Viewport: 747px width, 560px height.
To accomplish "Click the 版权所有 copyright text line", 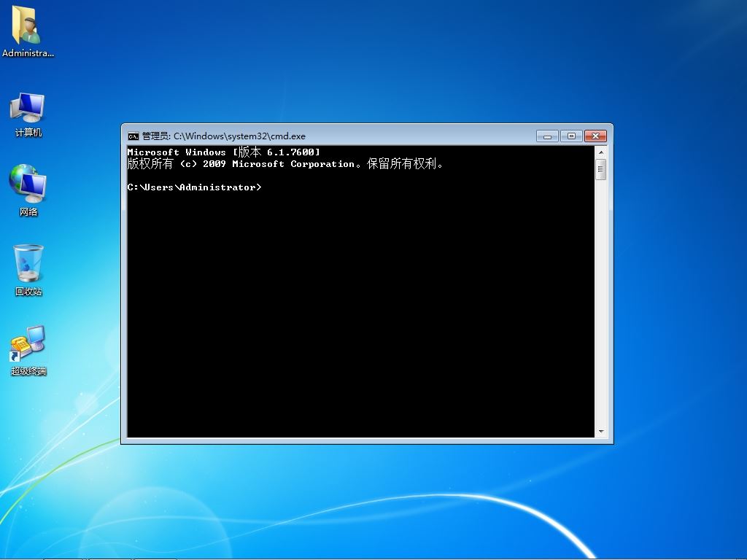I will point(286,164).
